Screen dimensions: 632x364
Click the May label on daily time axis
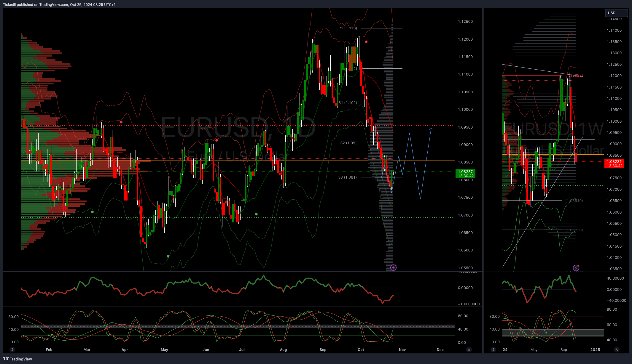[164, 350]
